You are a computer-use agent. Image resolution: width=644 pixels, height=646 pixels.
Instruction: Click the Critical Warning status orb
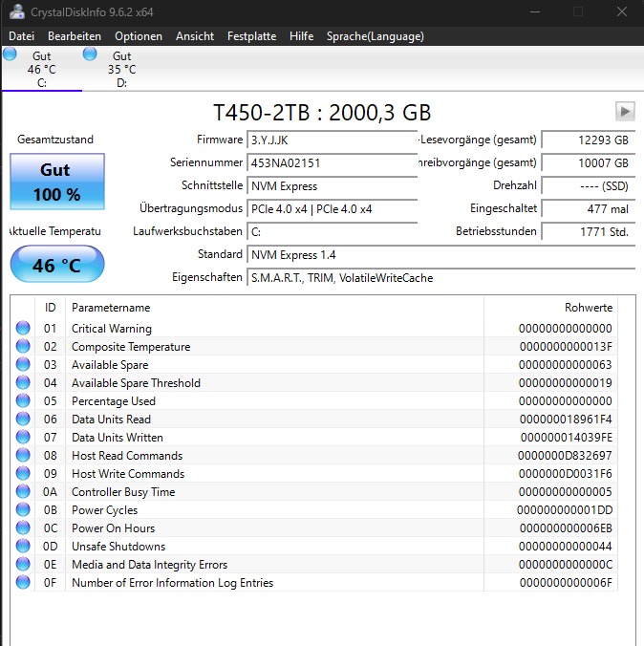tap(23, 328)
